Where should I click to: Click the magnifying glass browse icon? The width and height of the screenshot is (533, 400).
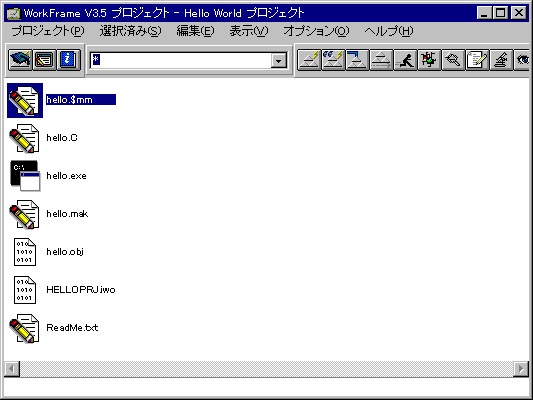pos(453,60)
